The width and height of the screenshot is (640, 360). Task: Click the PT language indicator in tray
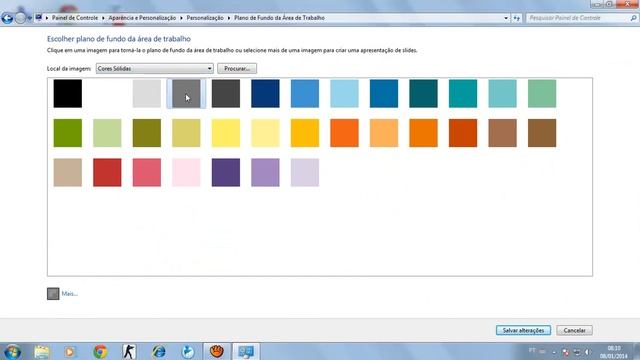point(532,350)
